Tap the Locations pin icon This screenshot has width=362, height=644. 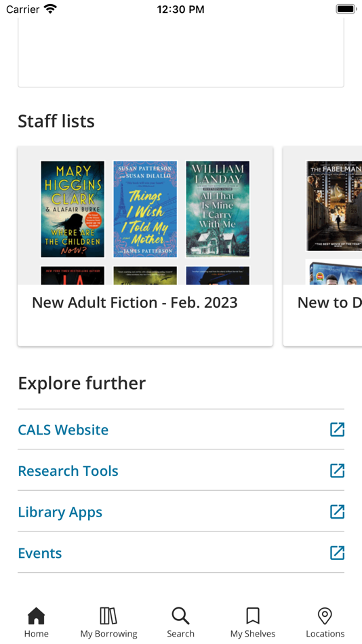pos(325,616)
